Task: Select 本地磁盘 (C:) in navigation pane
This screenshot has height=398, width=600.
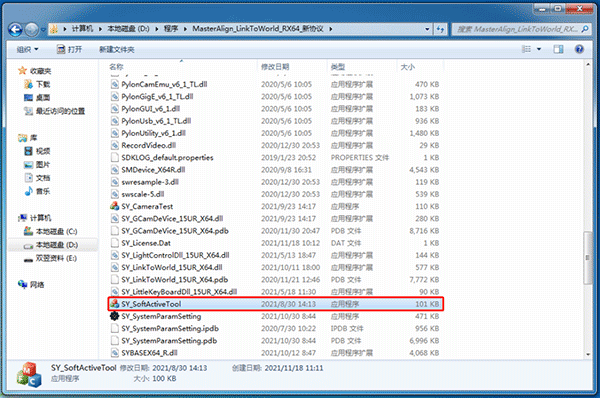Action: [x=51, y=232]
